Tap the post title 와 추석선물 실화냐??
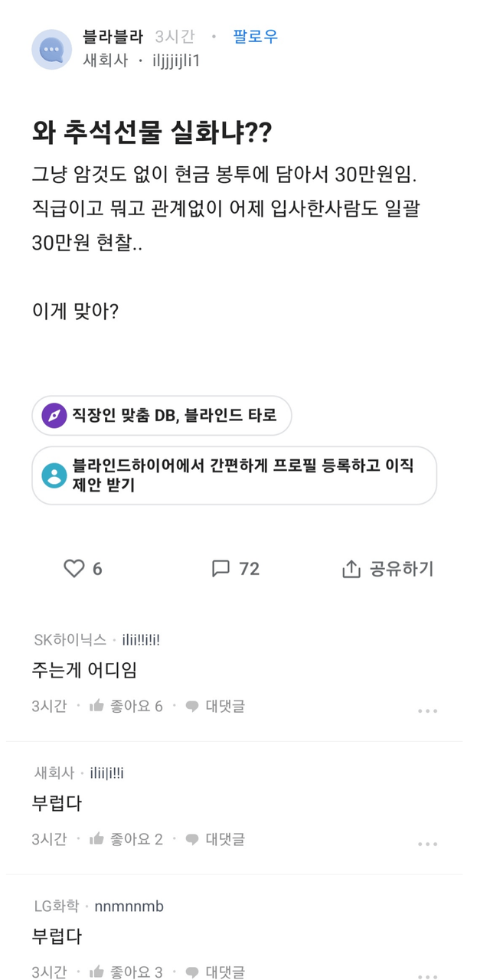This screenshot has width=490, height=980. pos(151,133)
